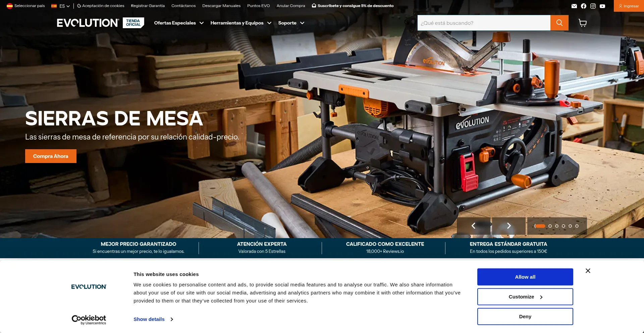Image resolution: width=644 pixels, height=333 pixels.
Task: Click the Evolution logo in cookie banner
Action: pyautogui.click(x=89, y=287)
